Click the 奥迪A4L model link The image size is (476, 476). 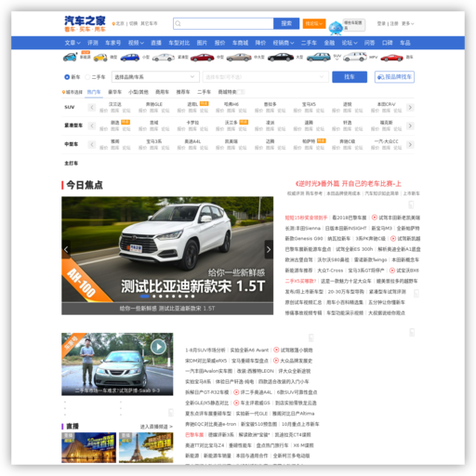coord(192,141)
